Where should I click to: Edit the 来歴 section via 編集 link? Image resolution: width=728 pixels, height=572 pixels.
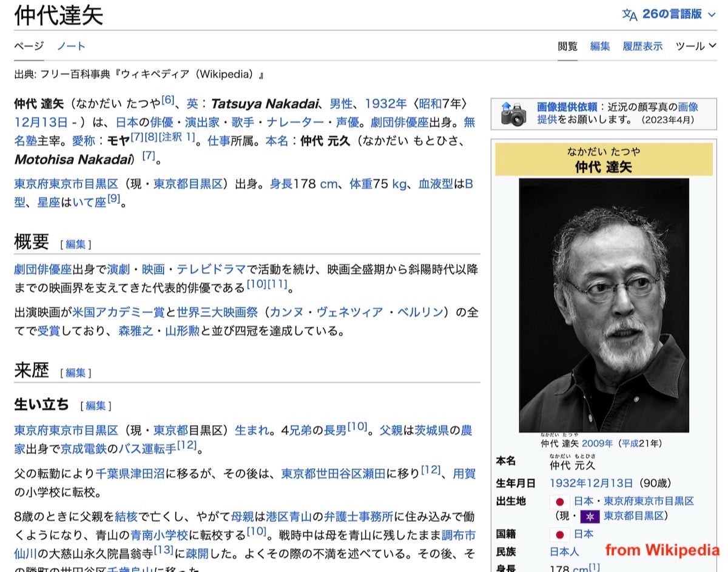coord(76,373)
